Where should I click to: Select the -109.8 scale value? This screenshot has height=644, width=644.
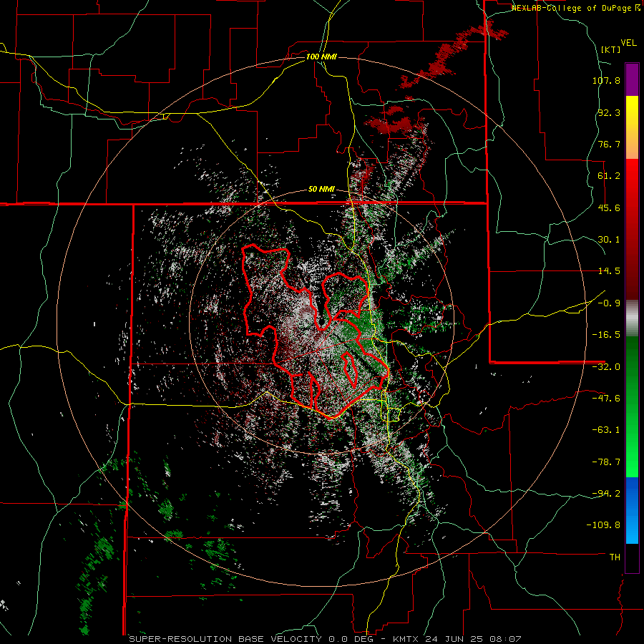[x=603, y=525]
